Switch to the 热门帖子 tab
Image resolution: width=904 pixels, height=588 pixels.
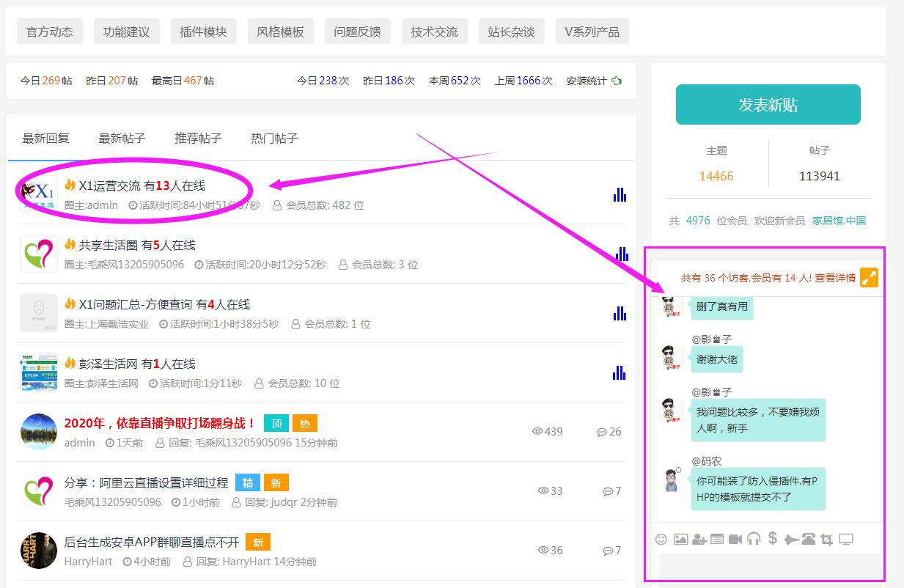click(x=274, y=139)
